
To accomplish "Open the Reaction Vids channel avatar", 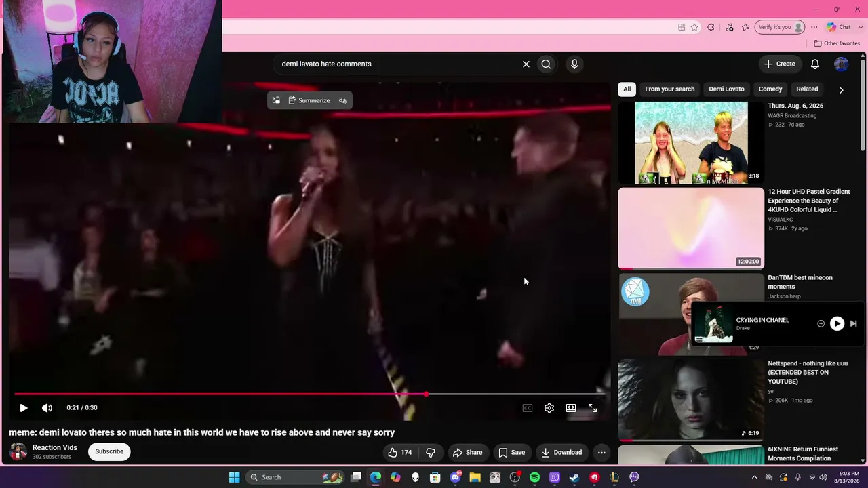I will coord(18,451).
